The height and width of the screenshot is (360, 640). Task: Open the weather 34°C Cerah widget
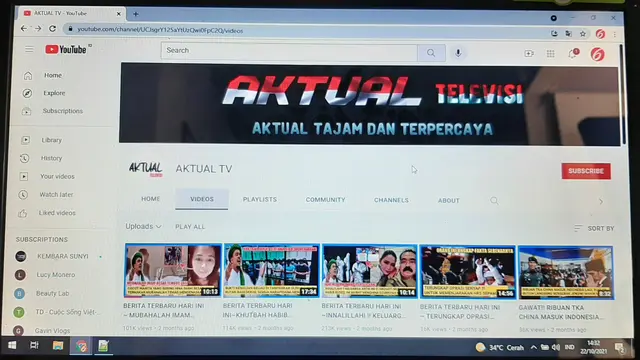click(x=500, y=347)
